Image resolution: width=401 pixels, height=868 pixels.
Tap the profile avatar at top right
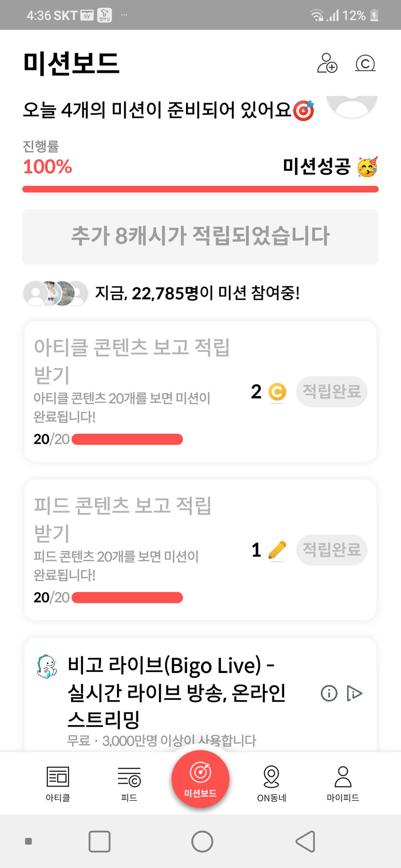click(352, 106)
